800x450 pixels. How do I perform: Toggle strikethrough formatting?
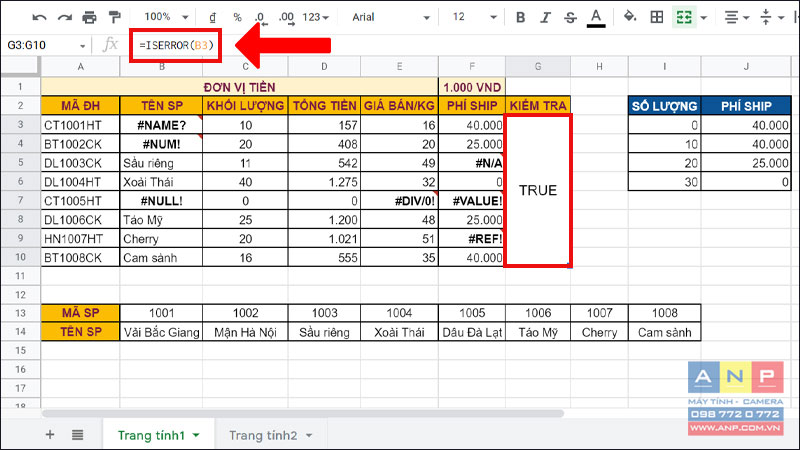(x=570, y=17)
